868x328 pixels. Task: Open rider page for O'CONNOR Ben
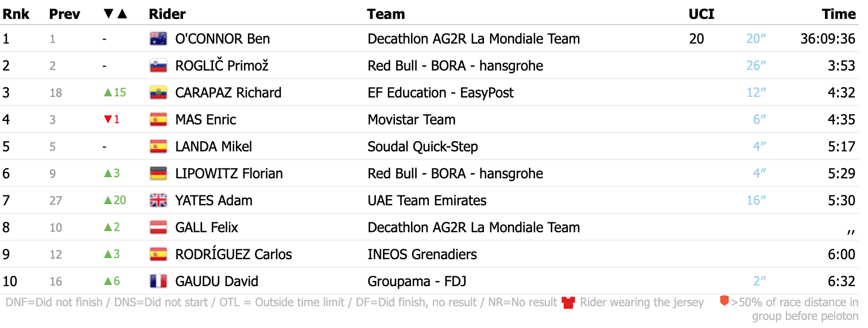[x=222, y=39]
